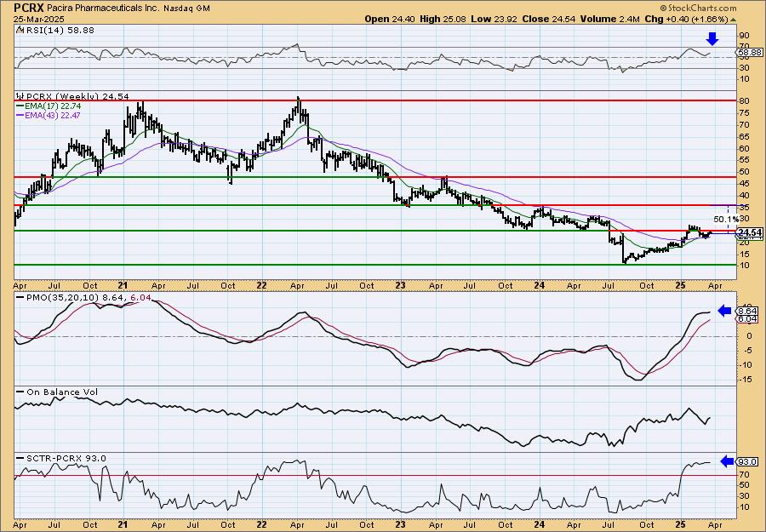This screenshot has width=766, height=532.
Task: Click the 'Nasdaq GM' exchange label
Action: point(186,9)
